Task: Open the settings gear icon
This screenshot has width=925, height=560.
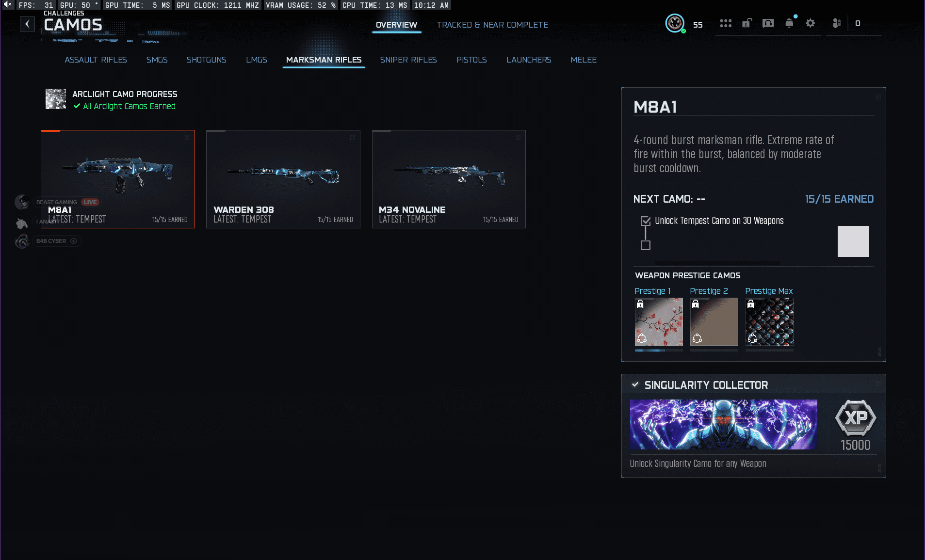Action: (810, 23)
